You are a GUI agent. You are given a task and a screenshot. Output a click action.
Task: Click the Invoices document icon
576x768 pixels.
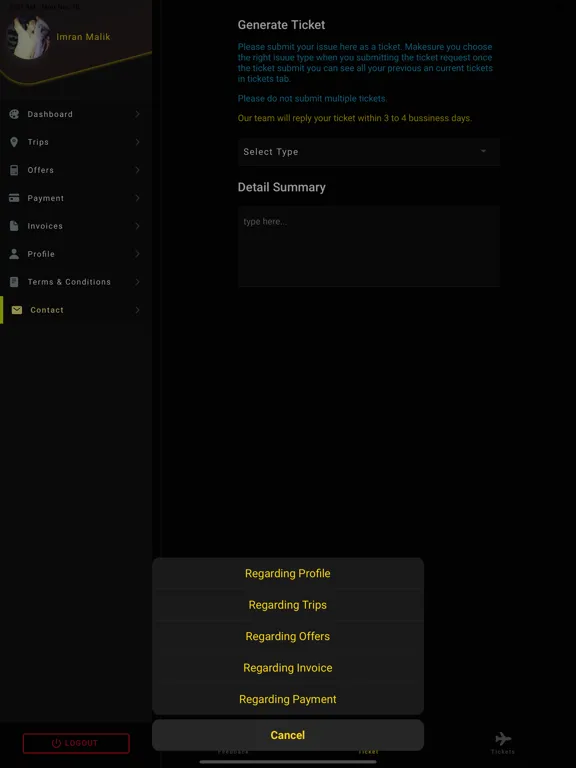click(14, 226)
